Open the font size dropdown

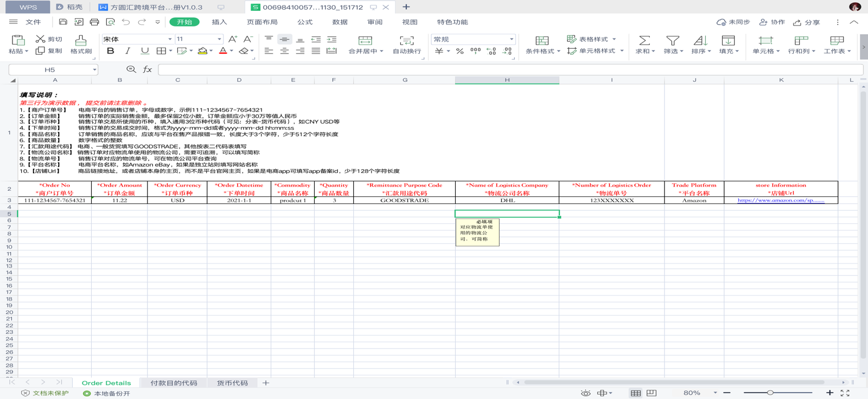[219, 39]
